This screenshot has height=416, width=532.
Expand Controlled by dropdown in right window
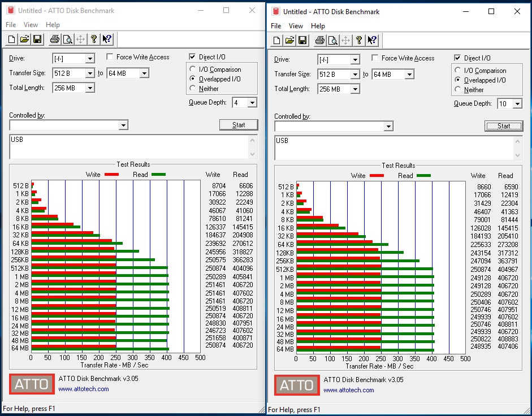point(388,126)
